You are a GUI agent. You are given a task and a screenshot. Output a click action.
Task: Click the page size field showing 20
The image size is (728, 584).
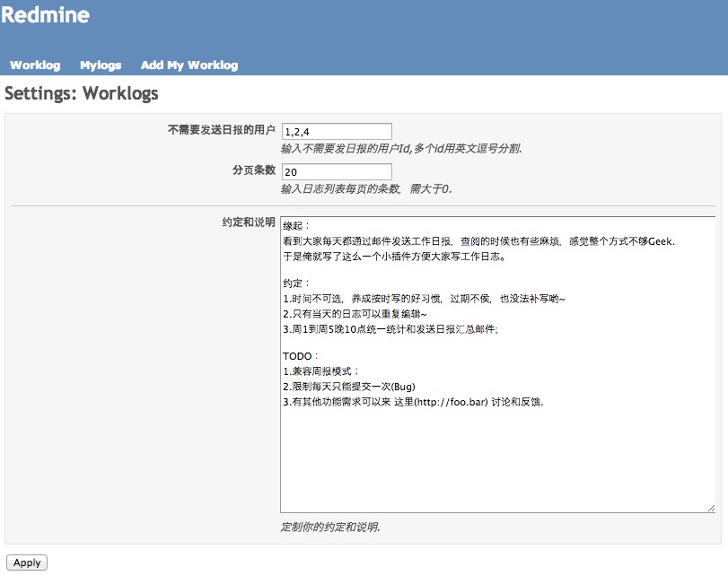[337, 171]
